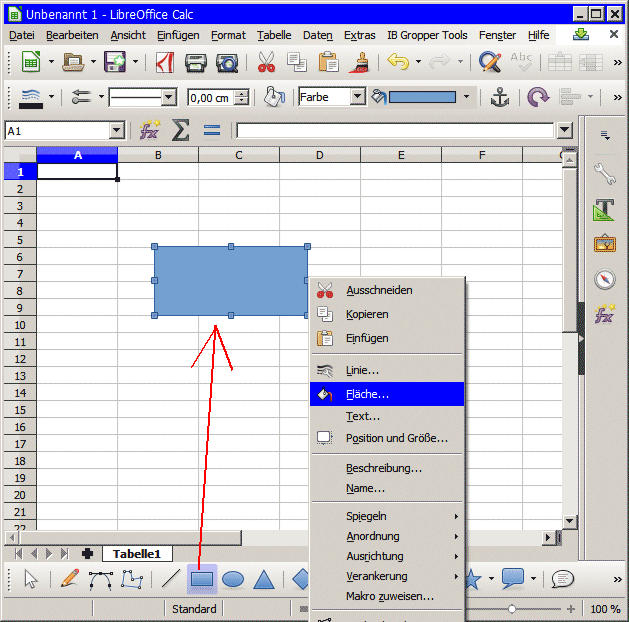Screen dimensions: 629x622
Task: Open Undo history dropdown arrow
Action: point(418,62)
